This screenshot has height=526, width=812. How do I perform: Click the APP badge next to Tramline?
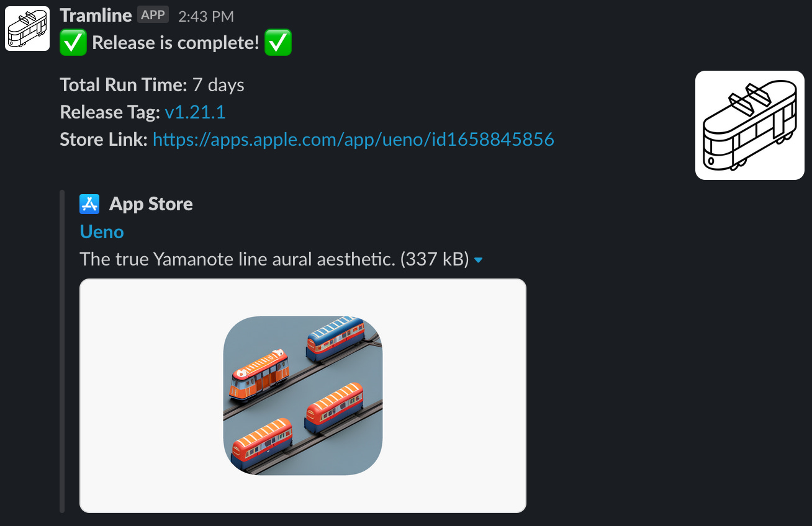[153, 15]
